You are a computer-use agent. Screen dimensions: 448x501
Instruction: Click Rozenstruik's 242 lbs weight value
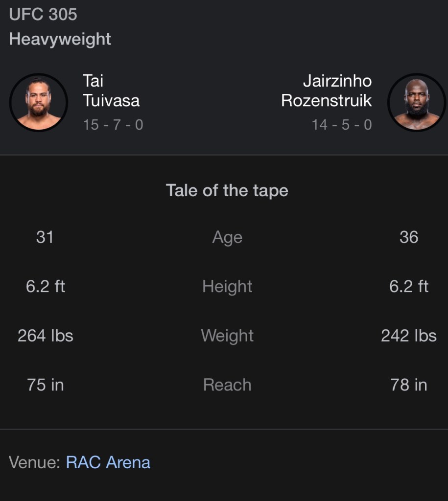409,336
